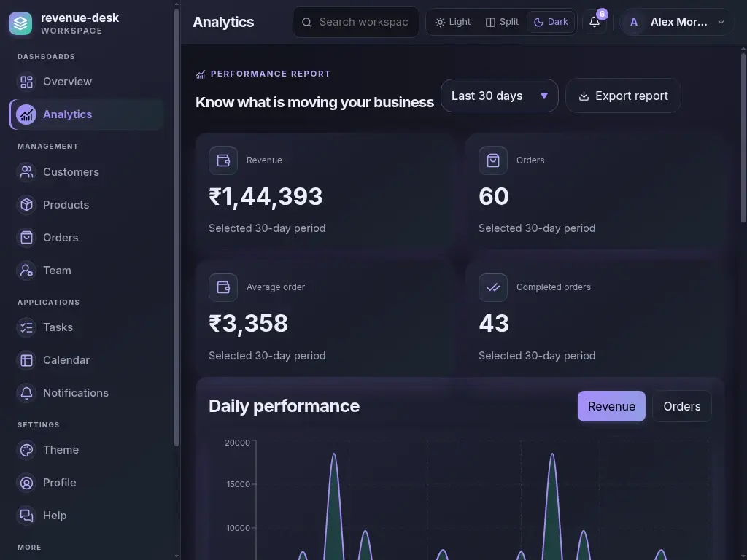Open Team via its user-gear icon

coord(27,271)
